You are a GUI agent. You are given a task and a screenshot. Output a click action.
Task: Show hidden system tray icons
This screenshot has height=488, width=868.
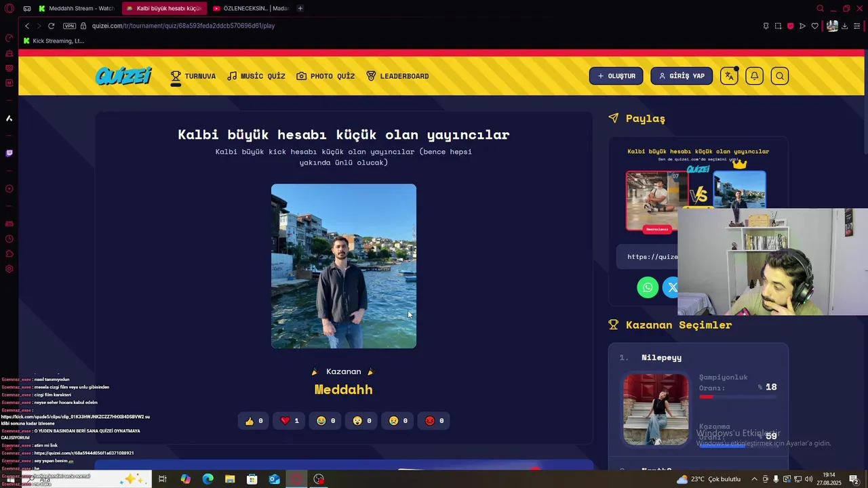coord(754,479)
